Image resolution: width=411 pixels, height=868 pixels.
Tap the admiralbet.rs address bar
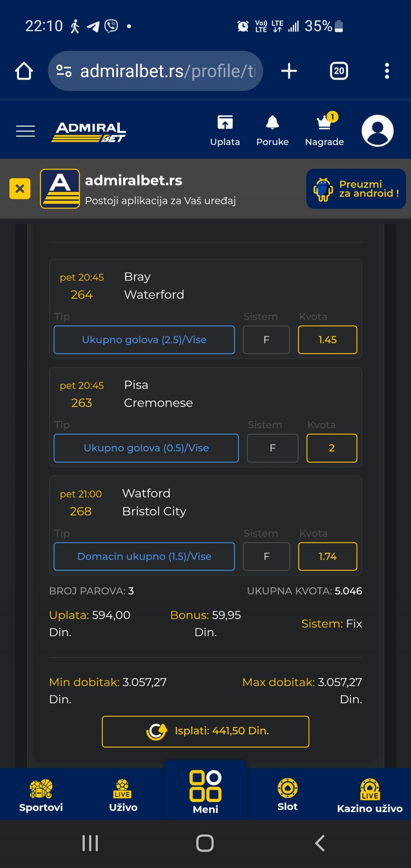click(167, 71)
